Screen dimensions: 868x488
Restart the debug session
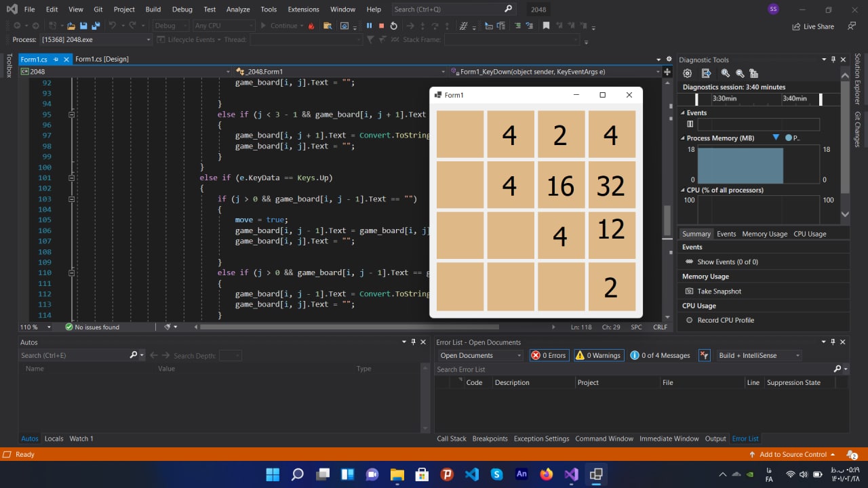coord(393,26)
